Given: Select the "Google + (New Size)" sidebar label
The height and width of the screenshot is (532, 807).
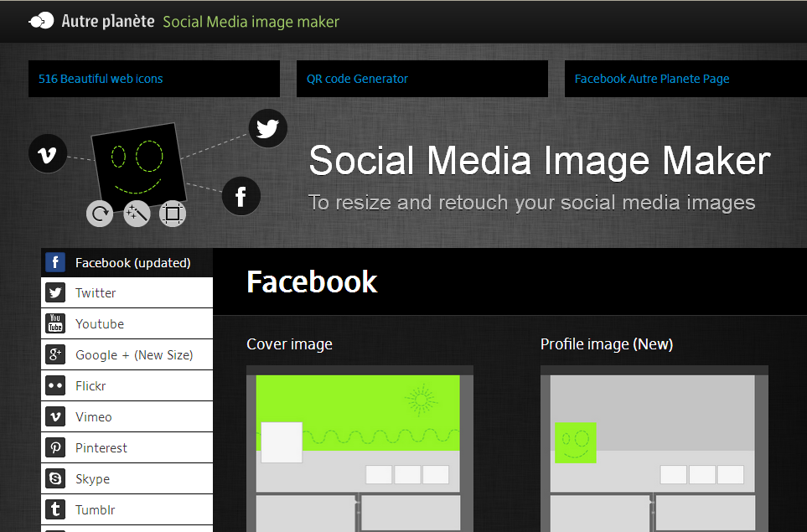Looking at the screenshot, I should click(x=134, y=355).
